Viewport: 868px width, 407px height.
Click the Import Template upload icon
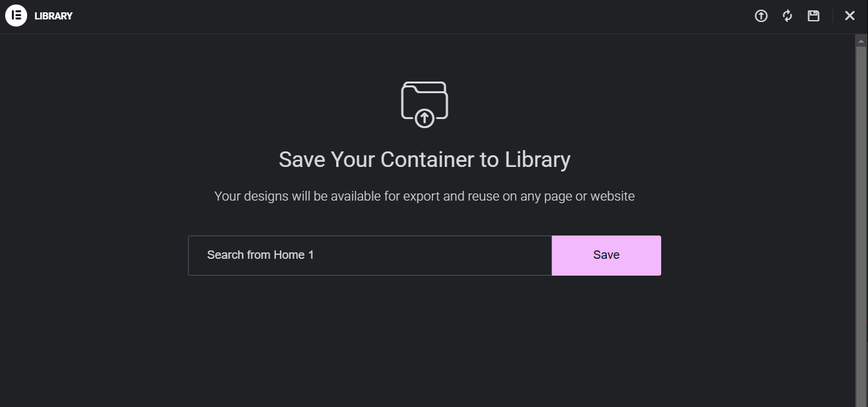click(761, 16)
